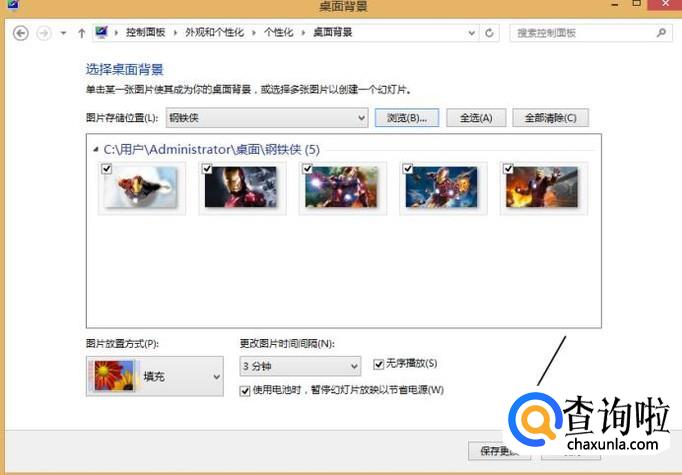
Task: Open 外观和个性化 breadcrumb
Action: 214,32
